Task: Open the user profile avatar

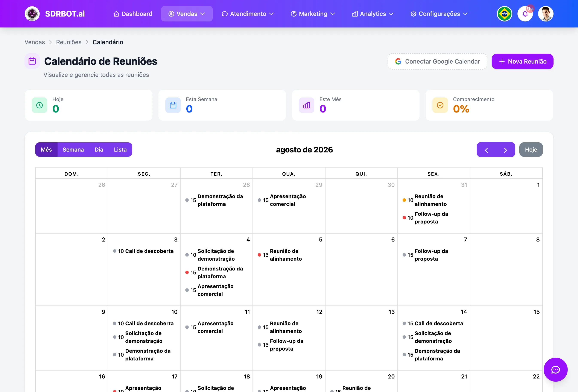Action: pyautogui.click(x=546, y=14)
